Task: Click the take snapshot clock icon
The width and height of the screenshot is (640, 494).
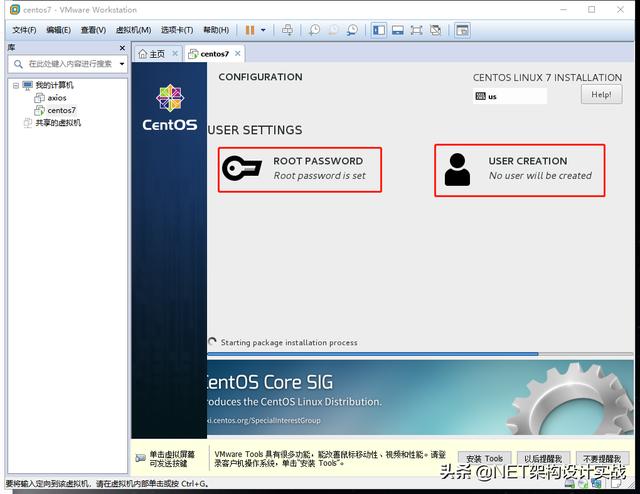Action: pyautogui.click(x=314, y=30)
